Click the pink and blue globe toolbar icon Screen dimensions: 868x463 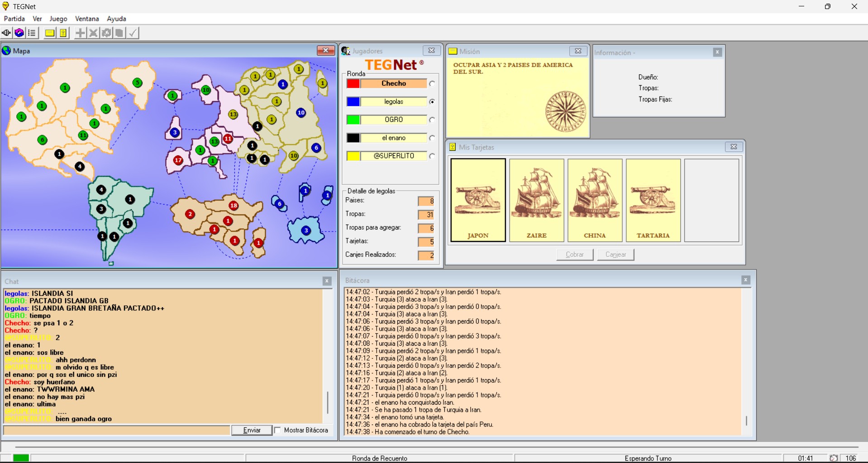19,33
